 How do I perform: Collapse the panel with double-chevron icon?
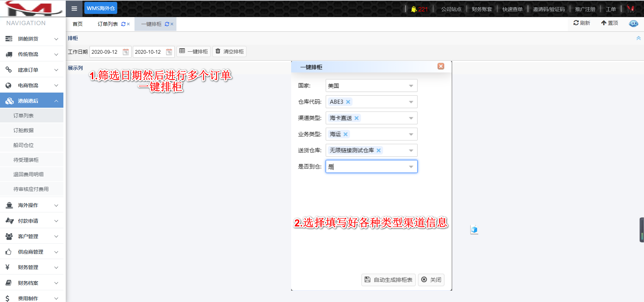pyautogui.click(x=638, y=38)
